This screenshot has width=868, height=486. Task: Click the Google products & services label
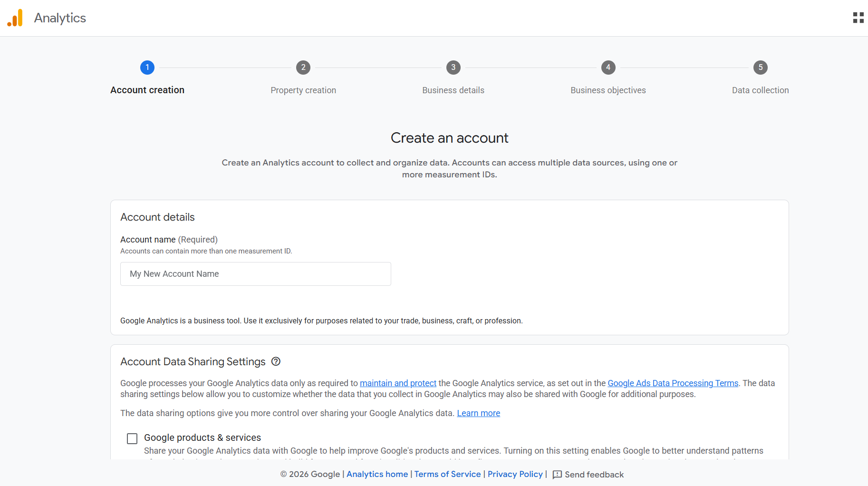[203, 437]
